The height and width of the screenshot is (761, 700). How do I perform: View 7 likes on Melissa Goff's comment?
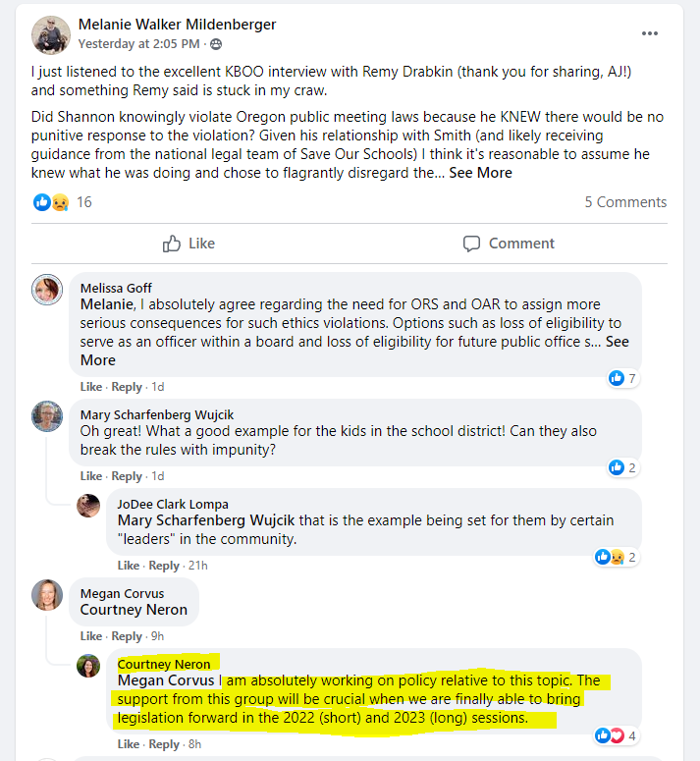click(x=623, y=378)
